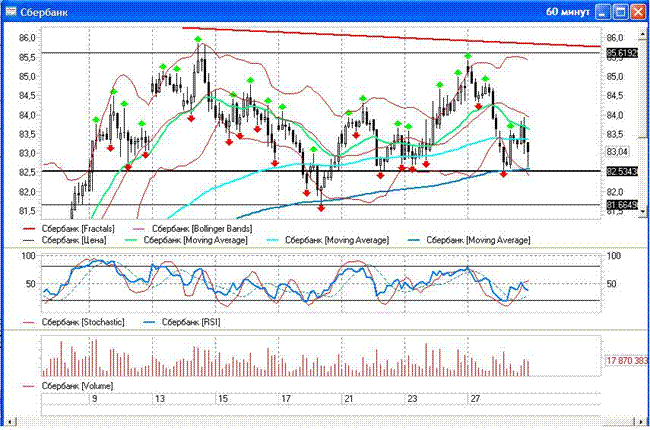Viewport: 650px width, 430px height.
Task: Select the Сбербанк [RSI] legend entry
Action: 182,322
